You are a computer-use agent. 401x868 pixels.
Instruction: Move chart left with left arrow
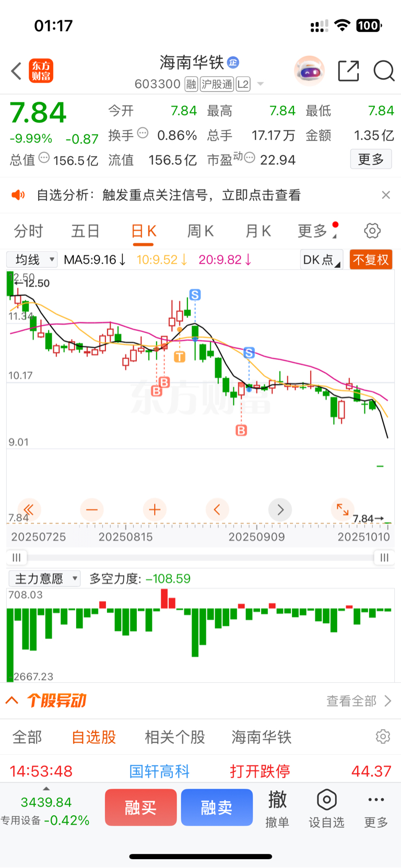(217, 509)
